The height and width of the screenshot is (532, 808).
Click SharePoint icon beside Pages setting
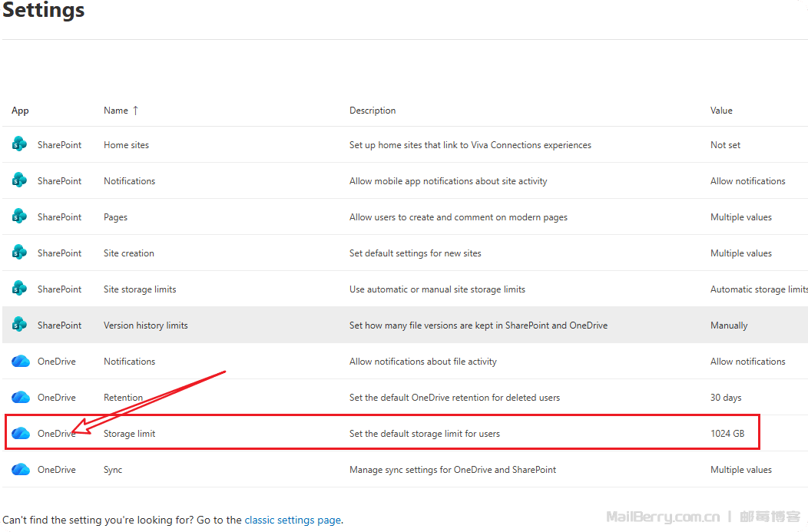click(x=19, y=216)
